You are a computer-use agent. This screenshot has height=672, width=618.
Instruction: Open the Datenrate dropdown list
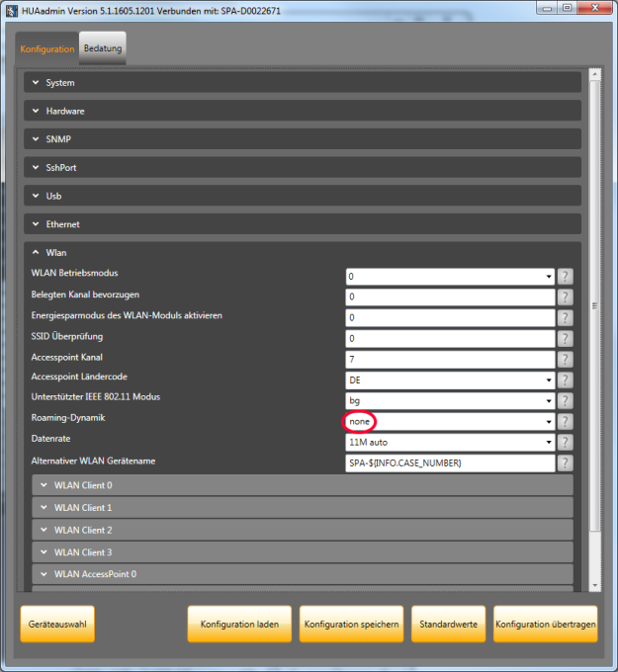pyautogui.click(x=548, y=442)
